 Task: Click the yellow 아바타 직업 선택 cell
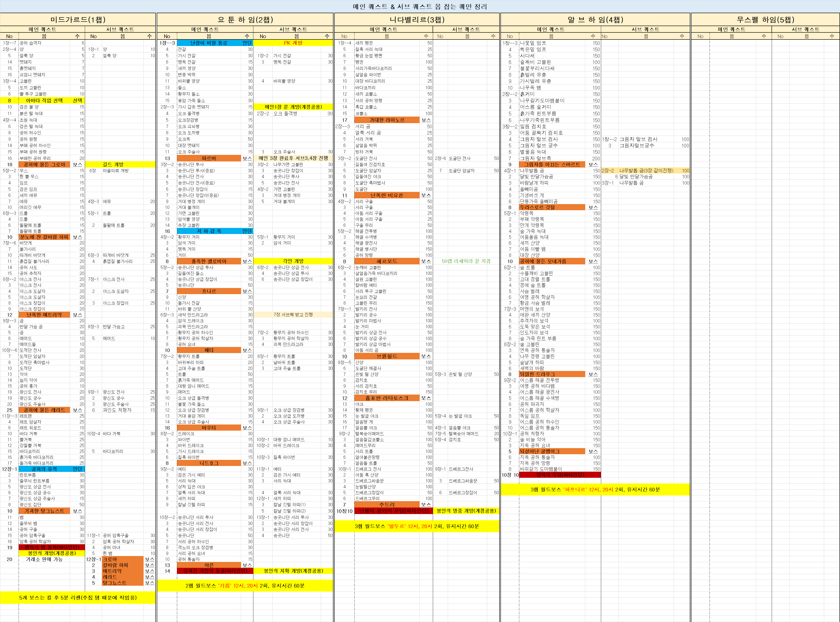point(44,100)
